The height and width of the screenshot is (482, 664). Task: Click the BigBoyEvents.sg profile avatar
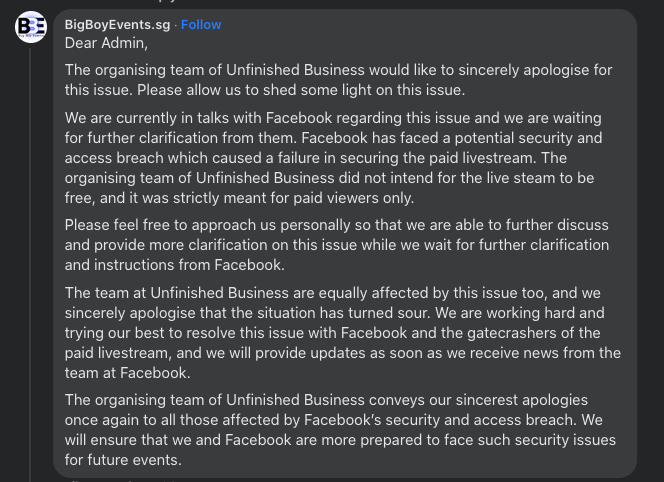(31, 27)
